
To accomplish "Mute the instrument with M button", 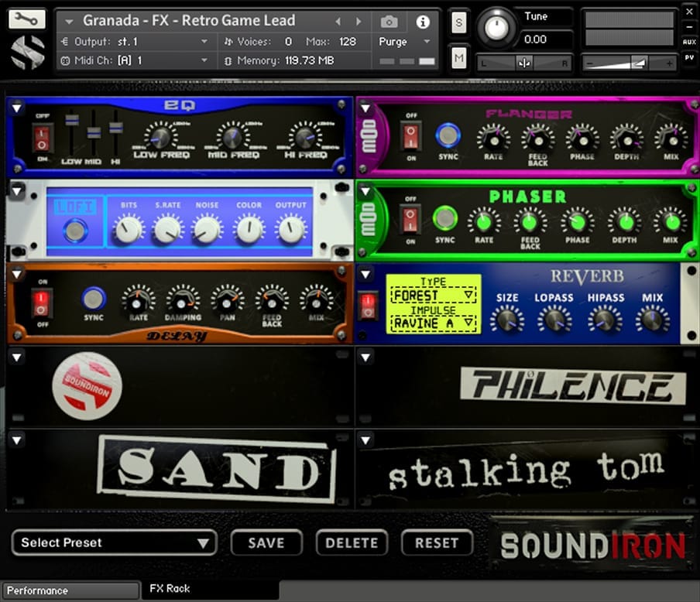I will (x=459, y=56).
